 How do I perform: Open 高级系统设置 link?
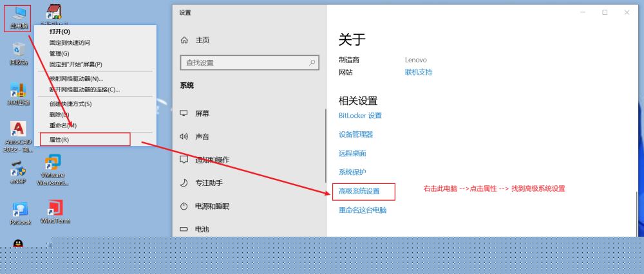click(x=359, y=191)
